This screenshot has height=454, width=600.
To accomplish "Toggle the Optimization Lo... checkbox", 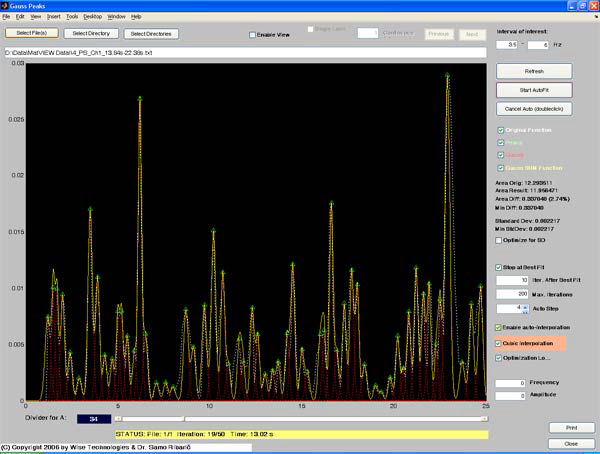I will click(498, 358).
